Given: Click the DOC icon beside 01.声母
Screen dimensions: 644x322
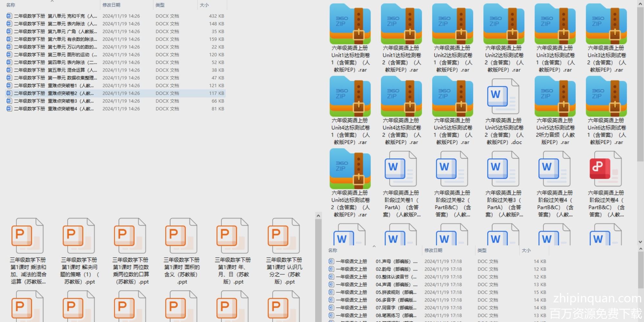Looking at the screenshot, I should pos(331,261).
